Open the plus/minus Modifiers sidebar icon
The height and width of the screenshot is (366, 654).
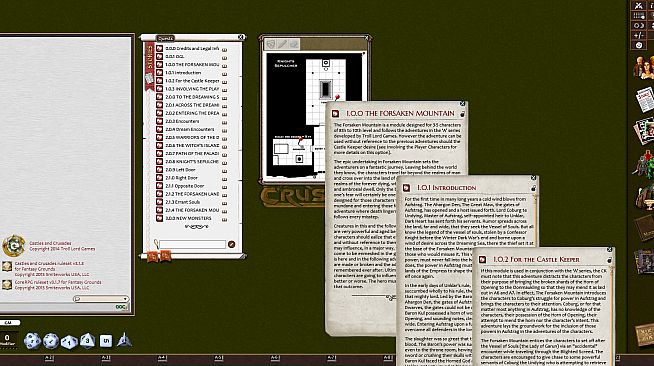[639, 35]
